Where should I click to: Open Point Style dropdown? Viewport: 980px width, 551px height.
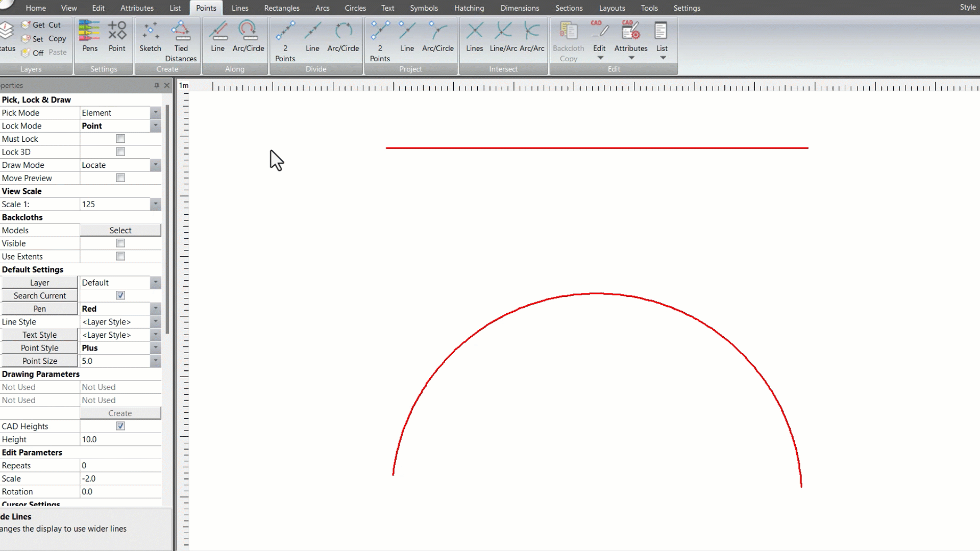point(156,348)
